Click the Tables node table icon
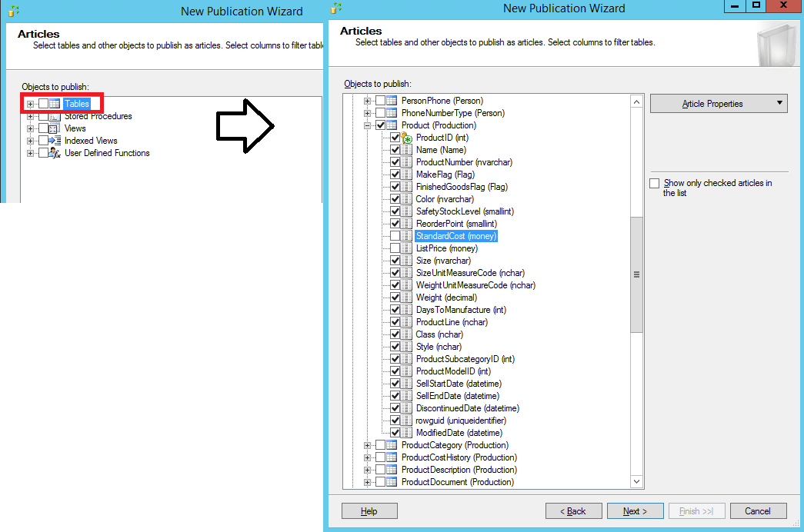Viewport: 804px width, 532px height. [55, 104]
